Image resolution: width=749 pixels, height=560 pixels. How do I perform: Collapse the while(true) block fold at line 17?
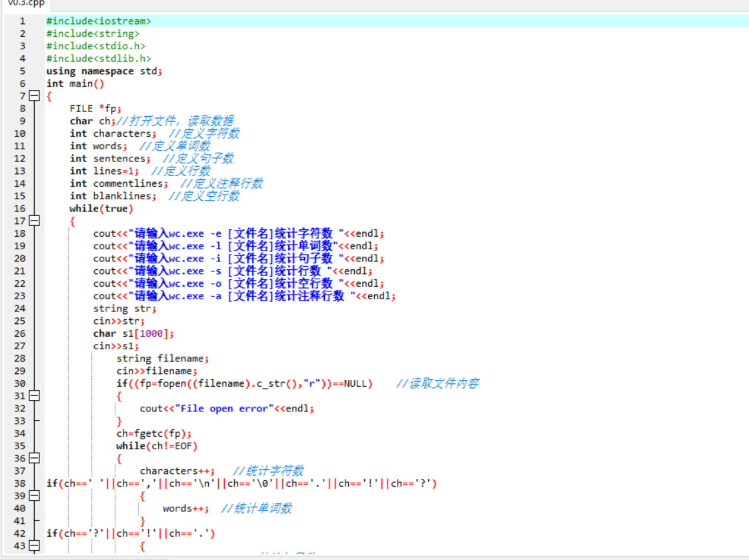(x=34, y=221)
